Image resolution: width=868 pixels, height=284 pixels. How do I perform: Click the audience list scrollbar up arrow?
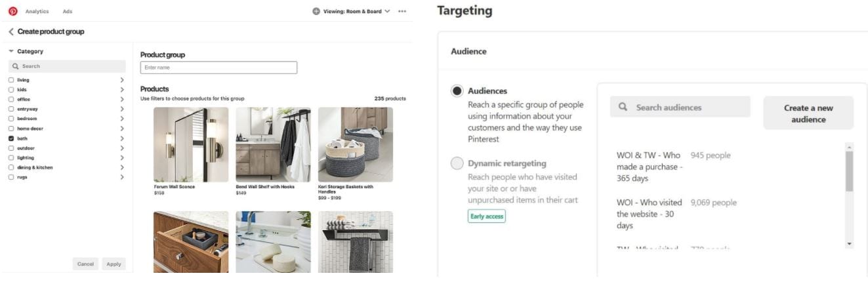pos(850,147)
